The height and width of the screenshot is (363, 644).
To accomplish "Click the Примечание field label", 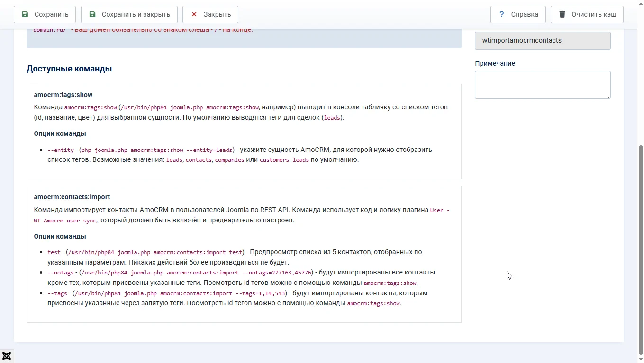I will (495, 63).
